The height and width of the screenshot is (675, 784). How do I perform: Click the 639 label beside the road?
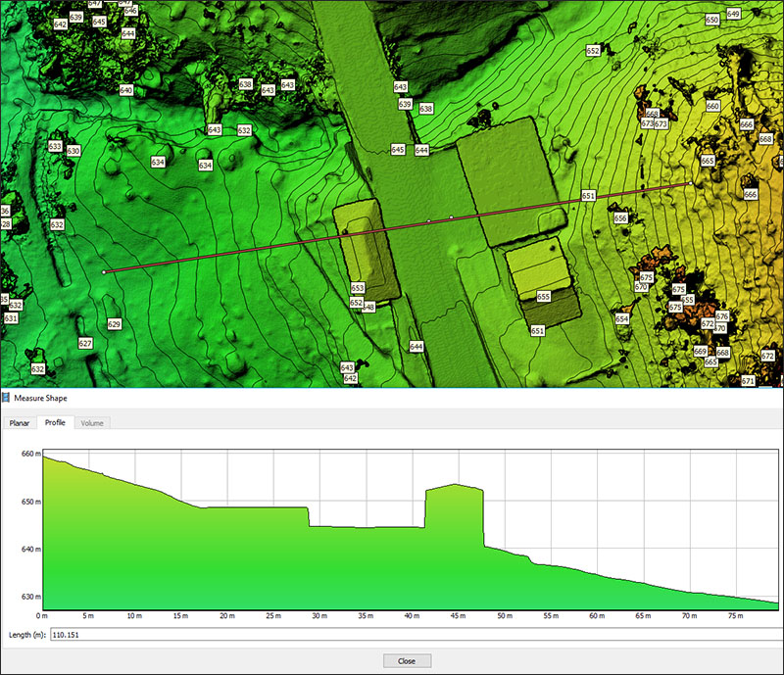point(405,104)
